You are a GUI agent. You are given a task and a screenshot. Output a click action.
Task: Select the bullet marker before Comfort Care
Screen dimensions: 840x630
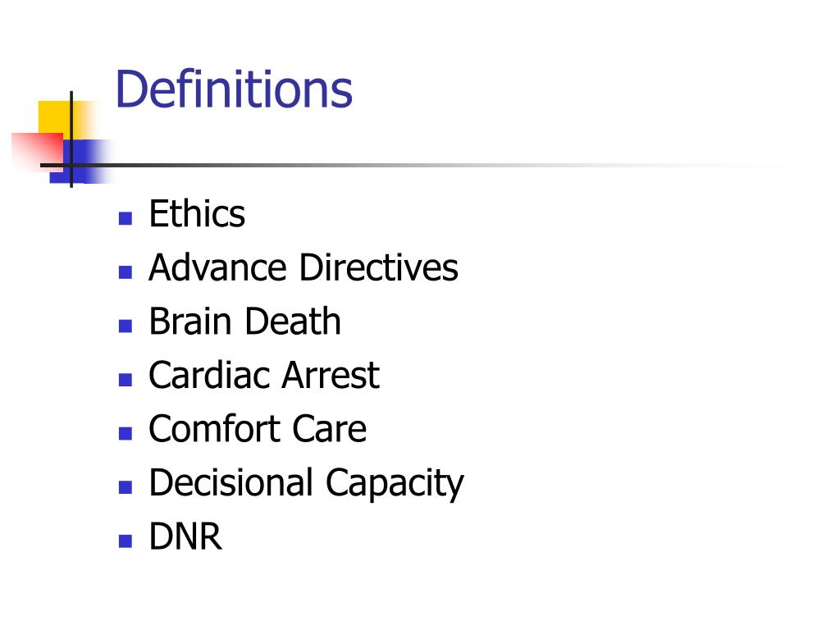(x=125, y=433)
